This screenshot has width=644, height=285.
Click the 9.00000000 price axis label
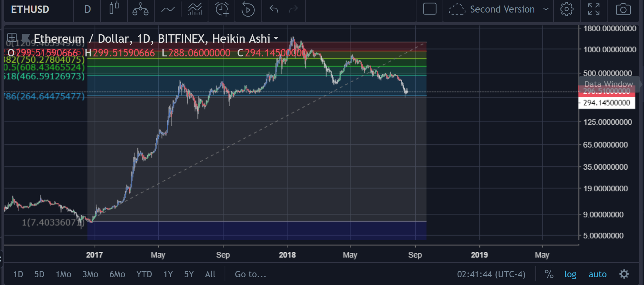(x=603, y=215)
